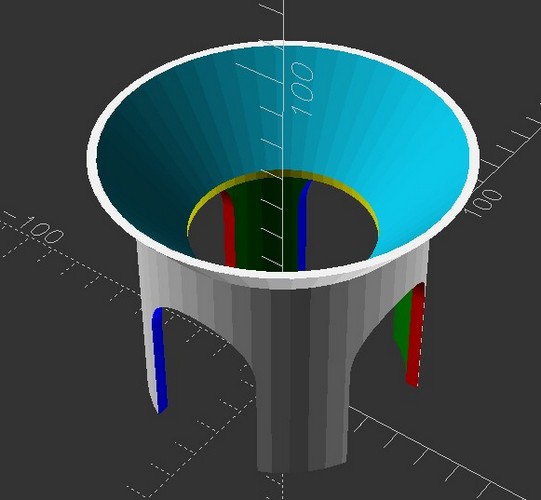Click the gray outer wall below the rim on left

click(x=179, y=283)
